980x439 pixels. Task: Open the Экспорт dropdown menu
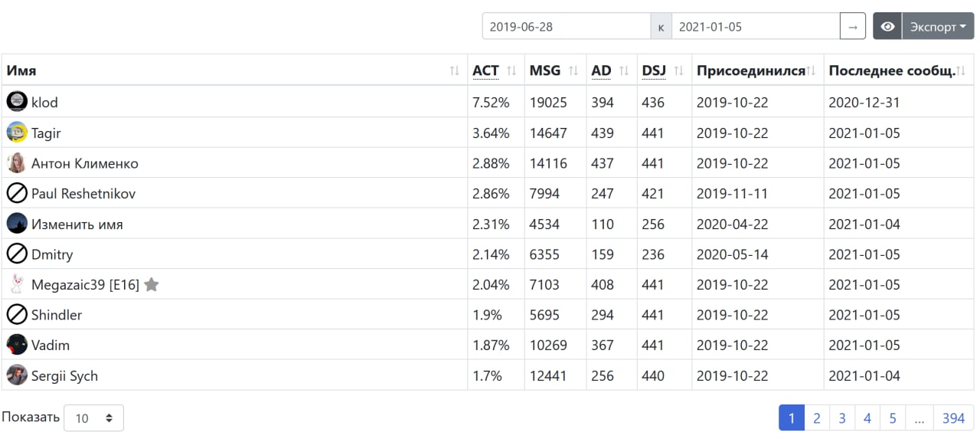point(938,27)
